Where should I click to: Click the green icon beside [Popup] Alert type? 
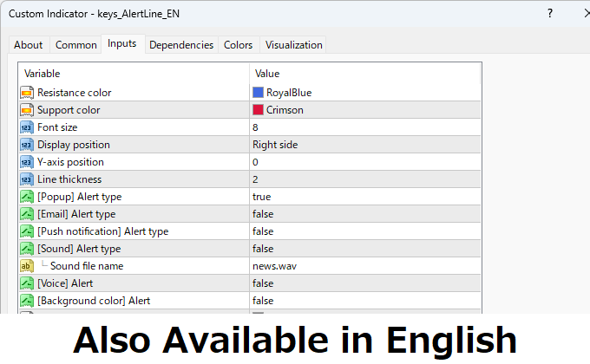pyautogui.click(x=27, y=197)
